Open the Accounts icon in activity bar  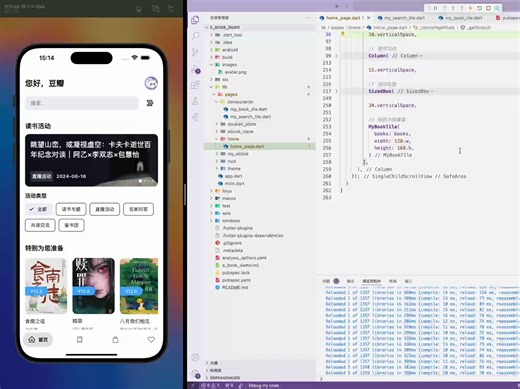pyautogui.click(x=195, y=357)
